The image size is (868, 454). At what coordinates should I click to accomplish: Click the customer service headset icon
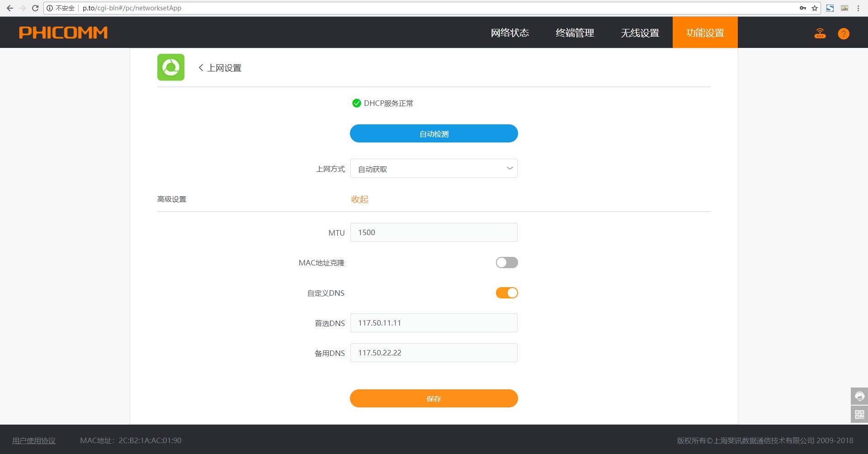859,396
